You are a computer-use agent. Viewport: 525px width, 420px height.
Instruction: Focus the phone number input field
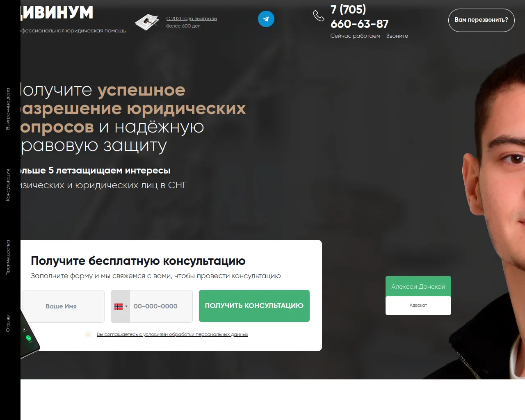pos(161,306)
